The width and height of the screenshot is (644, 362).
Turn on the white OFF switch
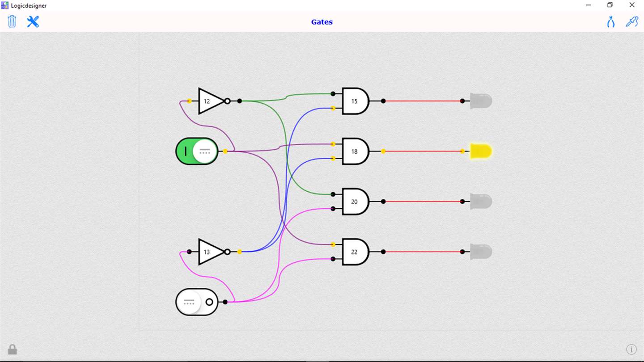coord(197,302)
